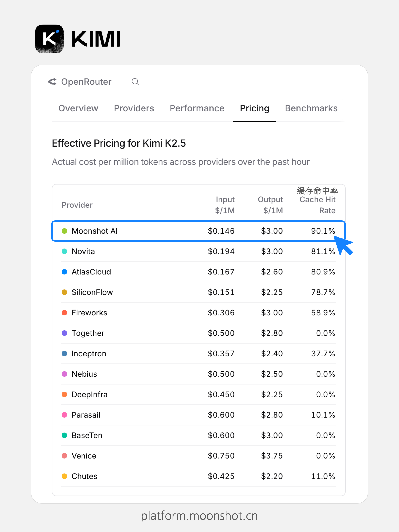Viewport: 399px width, 532px height.
Task: Click the Input $/1M column header
Action: coord(225,205)
